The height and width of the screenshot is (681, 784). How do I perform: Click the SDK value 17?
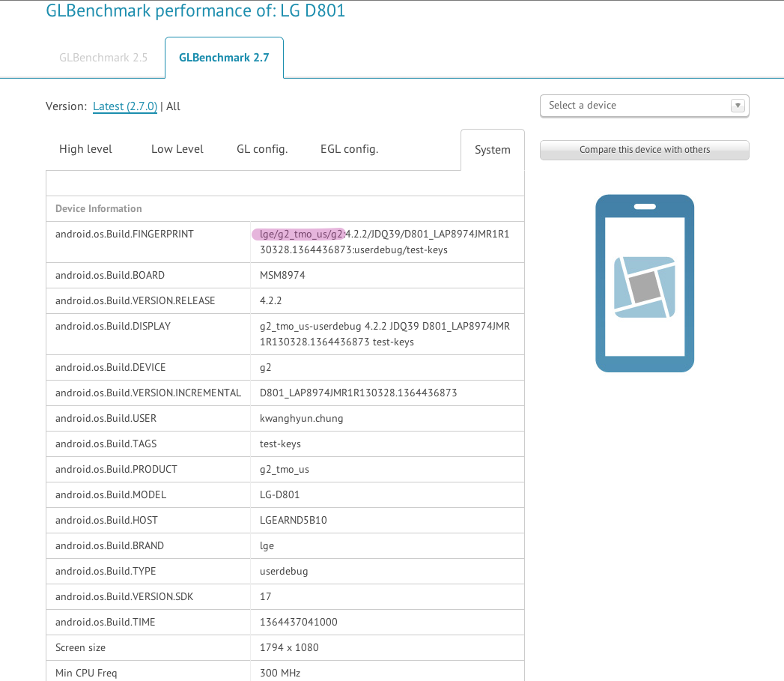tap(266, 597)
